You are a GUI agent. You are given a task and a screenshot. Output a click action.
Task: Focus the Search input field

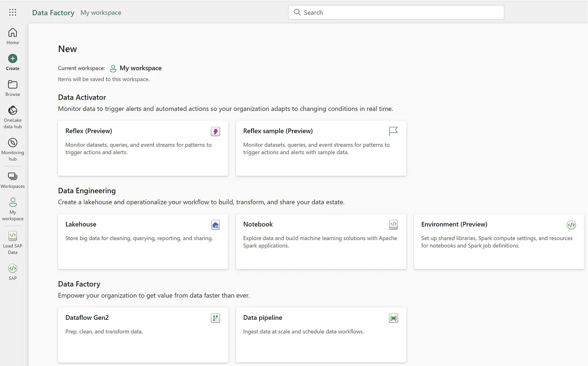point(396,12)
